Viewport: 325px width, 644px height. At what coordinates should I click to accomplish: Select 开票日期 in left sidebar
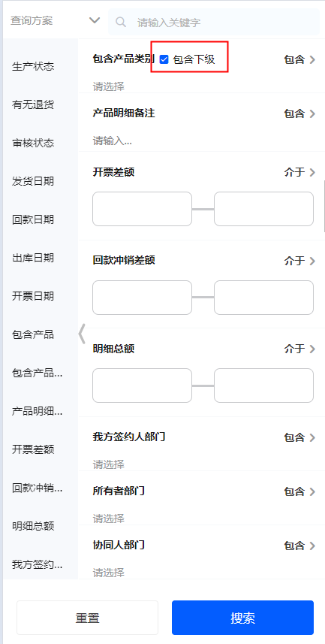point(33,296)
